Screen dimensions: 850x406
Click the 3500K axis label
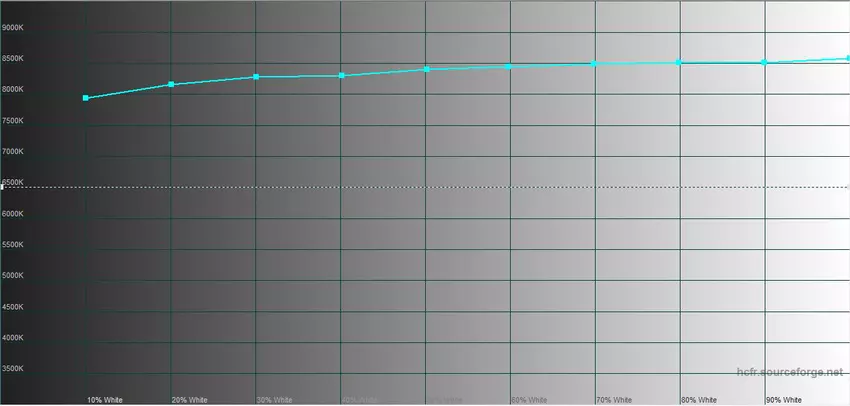(x=13, y=369)
